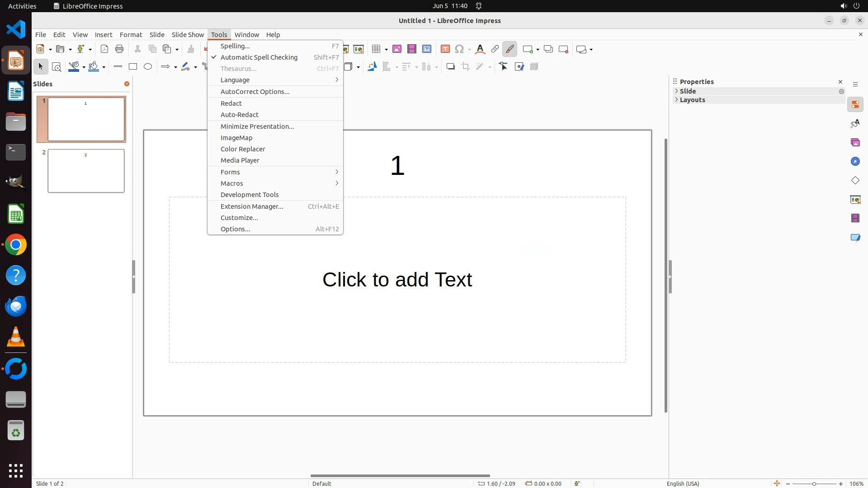Click the Insert Text Box icon
Viewport: 868px width, 488px height.
(x=445, y=49)
